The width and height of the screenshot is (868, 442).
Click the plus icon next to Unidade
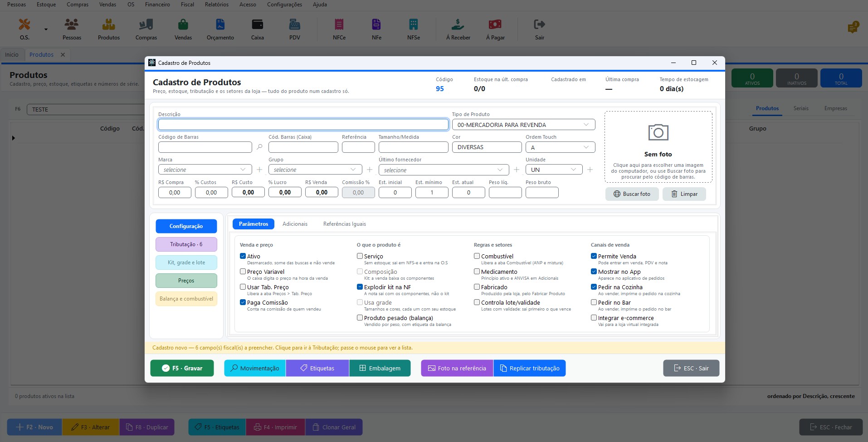click(590, 170)
